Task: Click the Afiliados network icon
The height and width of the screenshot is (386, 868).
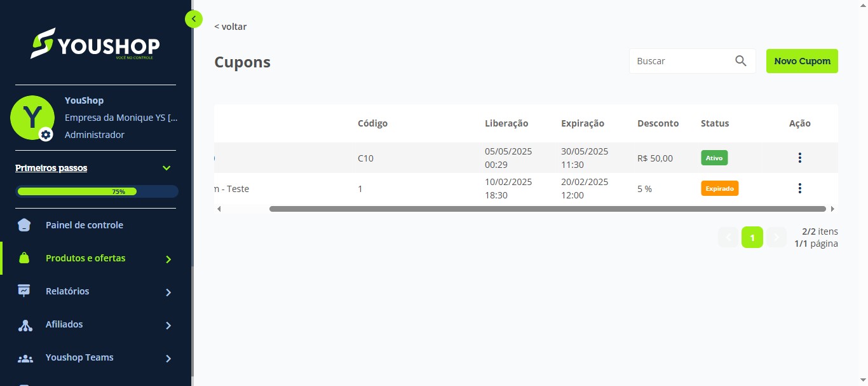Action: pyautogui.click(x=25, y=325)
